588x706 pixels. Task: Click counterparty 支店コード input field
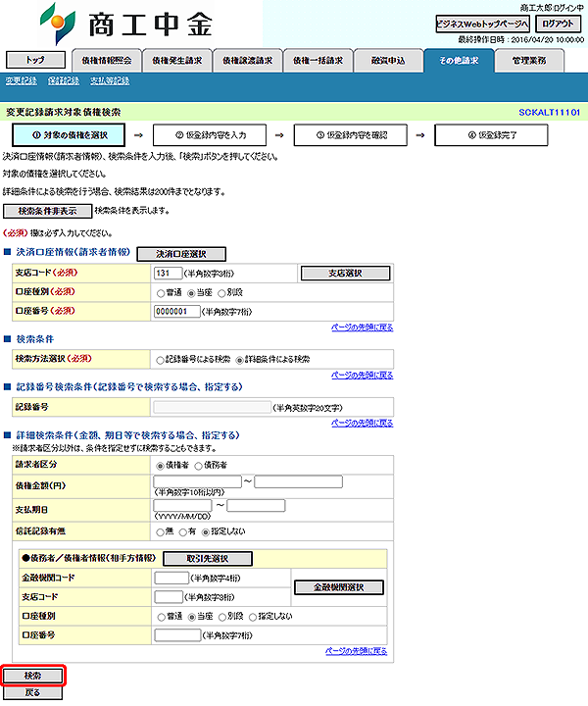[x=169, y=597]
